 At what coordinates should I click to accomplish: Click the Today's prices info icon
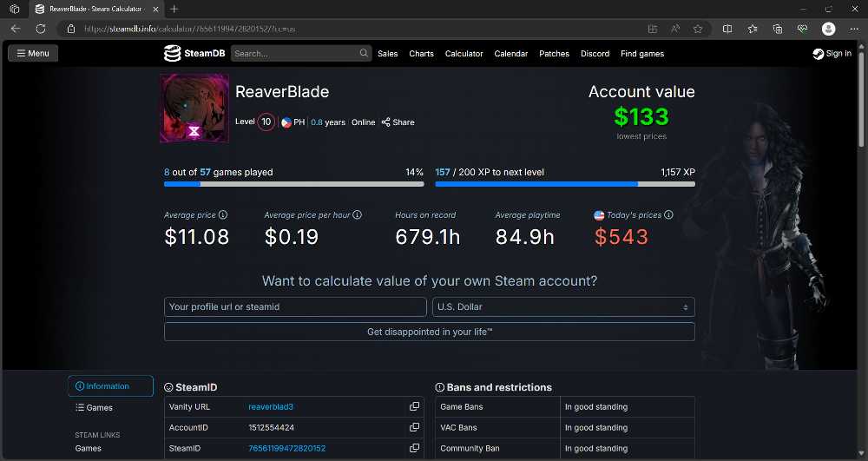click(668, 214)
